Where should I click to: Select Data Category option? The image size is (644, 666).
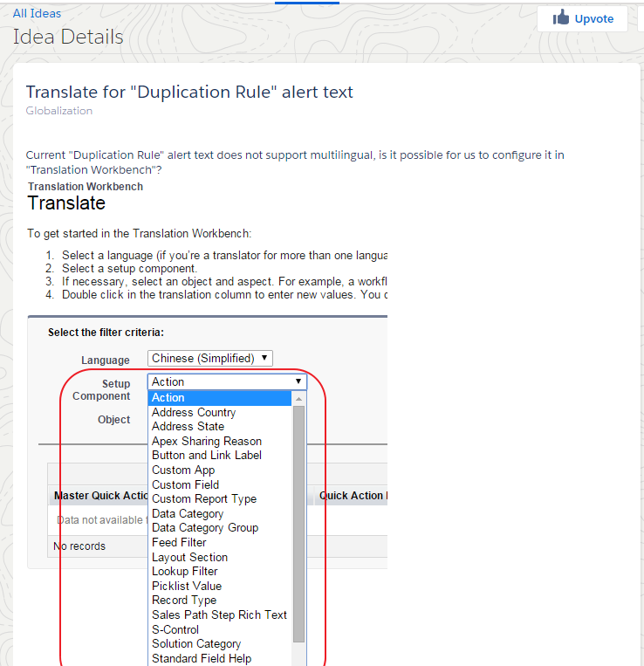coord(220,514)
